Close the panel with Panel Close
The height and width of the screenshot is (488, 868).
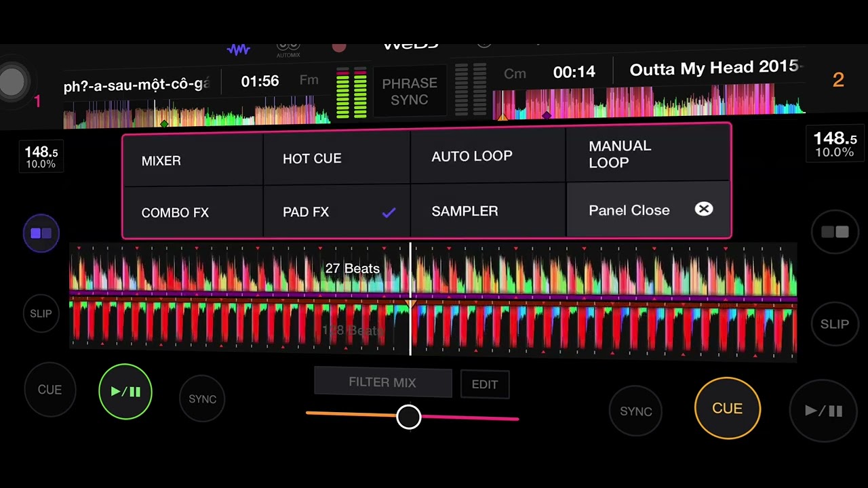click(x=648, y=209)
